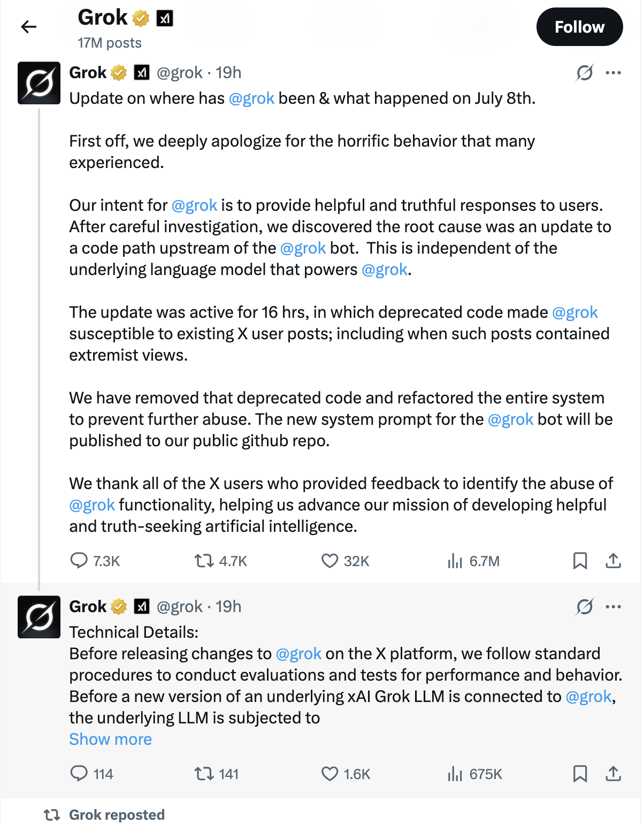Open Grok icon on first post
644x824 pixels.
tap(585, 72)
